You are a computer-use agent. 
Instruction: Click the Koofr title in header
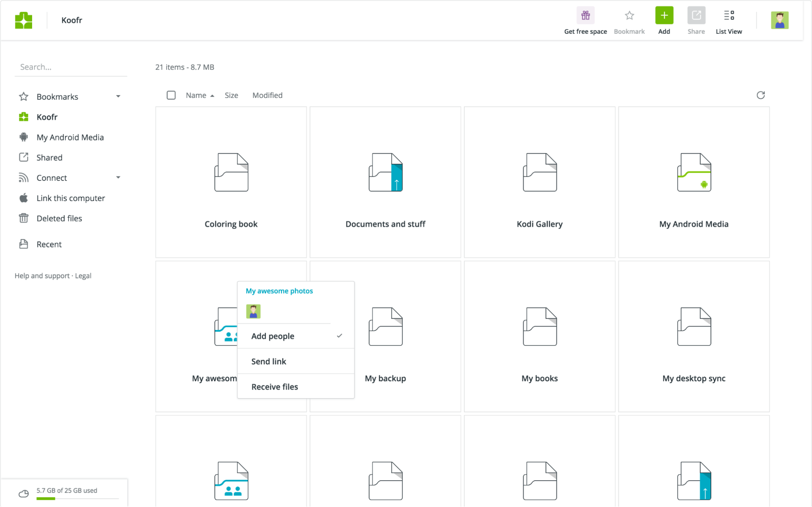[72, 20]
